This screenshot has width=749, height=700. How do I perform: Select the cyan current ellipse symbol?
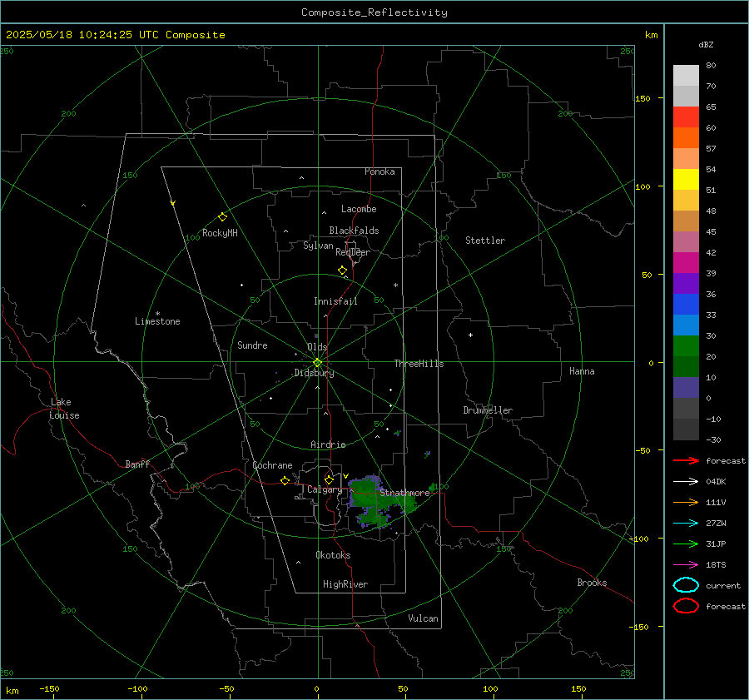pyautogui.click(x=686, y=585)
